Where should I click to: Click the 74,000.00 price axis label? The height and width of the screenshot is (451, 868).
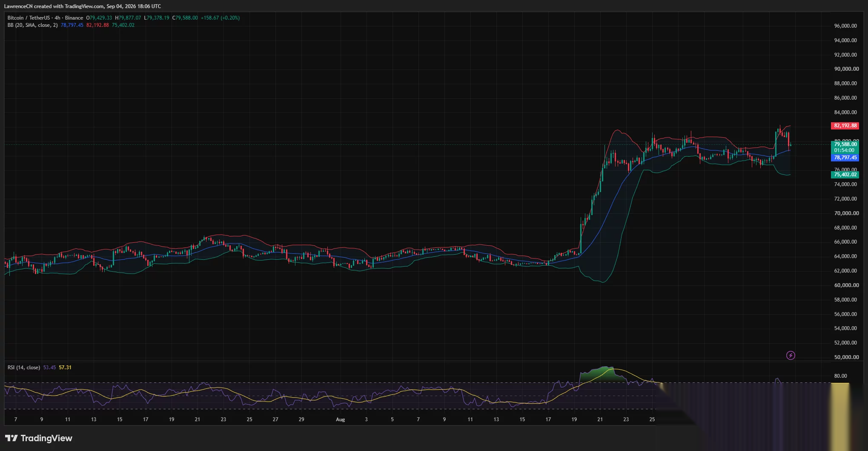click(845, 184)
